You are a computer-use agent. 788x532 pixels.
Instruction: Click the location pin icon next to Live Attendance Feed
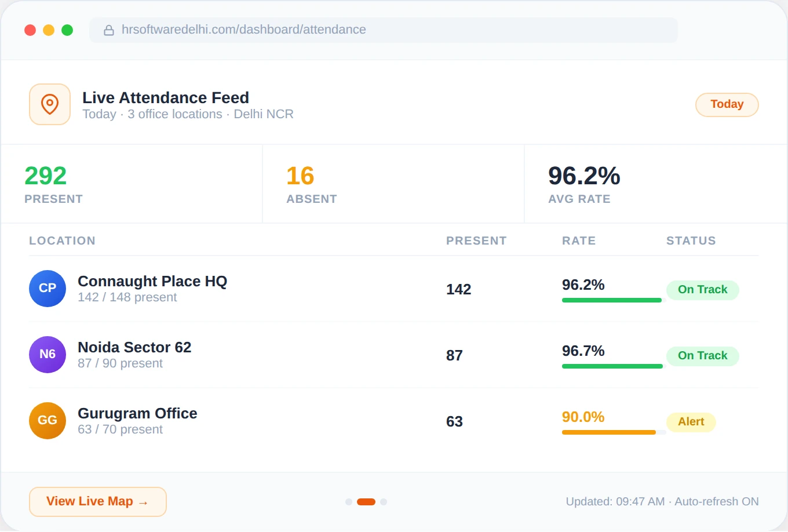point(49,104)
